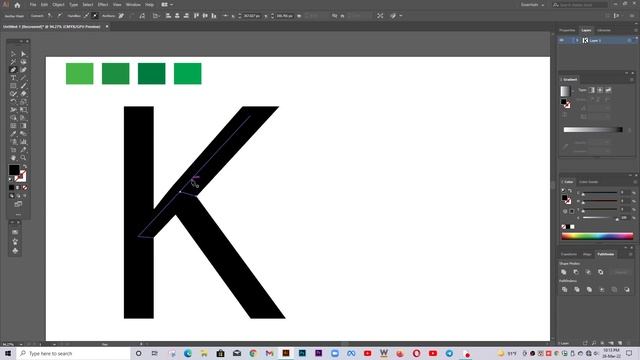
Task: Select the Shaper tool
Action: [13, 94]
